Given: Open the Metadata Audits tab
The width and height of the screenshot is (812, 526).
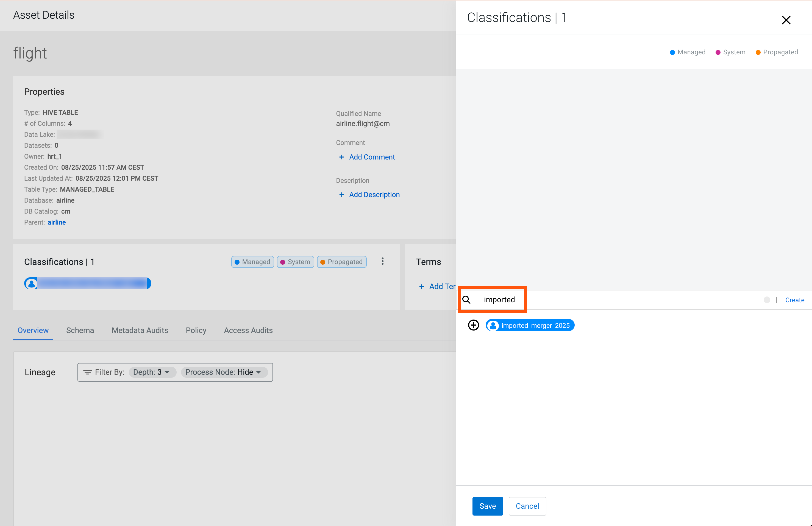Looking at the screenshot, I should (140, 330).
